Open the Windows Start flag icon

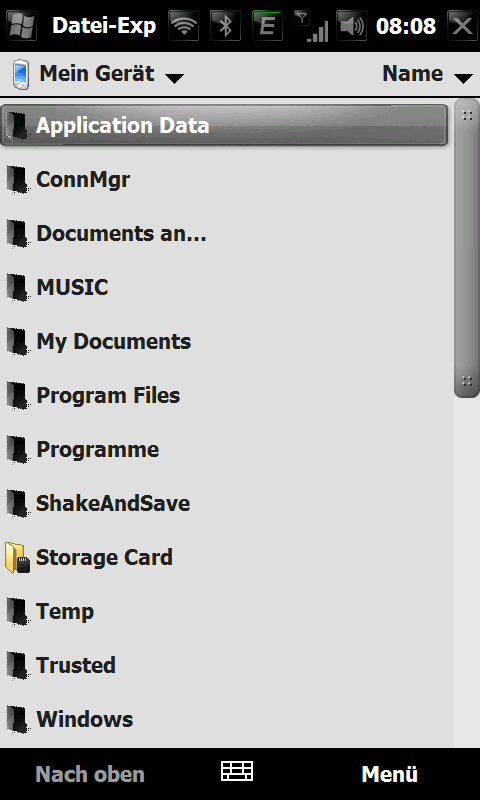tap(21, 26)
